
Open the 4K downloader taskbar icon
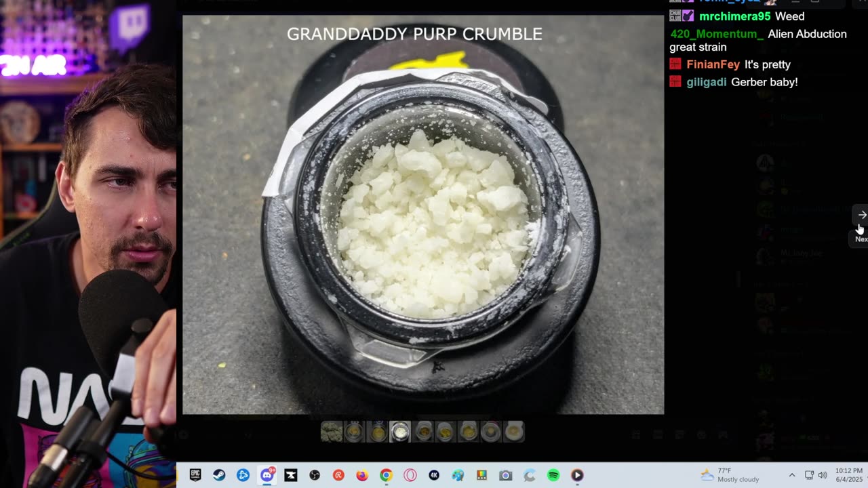coord(434,475)
